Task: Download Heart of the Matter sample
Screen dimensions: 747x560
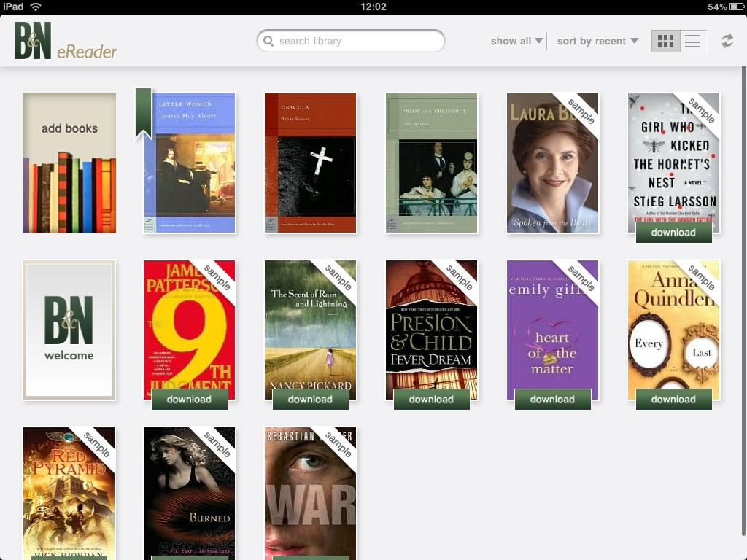Action: [x=553, y=400]
